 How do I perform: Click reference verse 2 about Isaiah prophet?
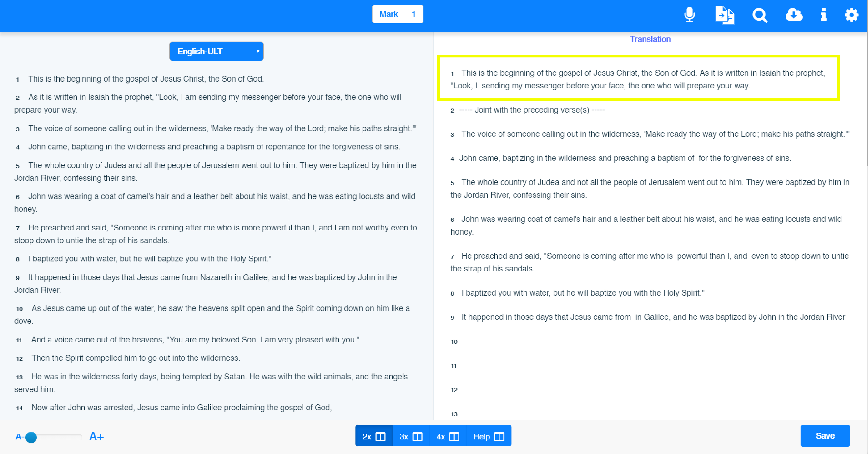click(208, 104)
